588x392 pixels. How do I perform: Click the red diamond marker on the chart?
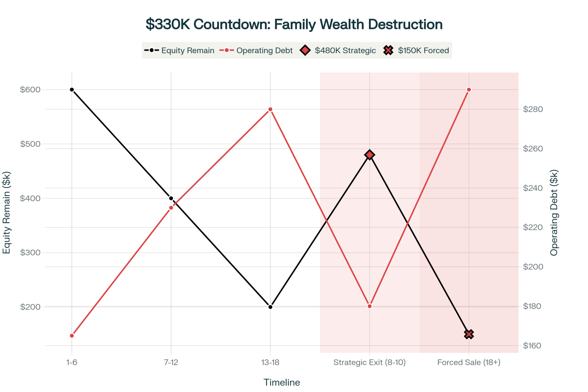pos(370,155)
